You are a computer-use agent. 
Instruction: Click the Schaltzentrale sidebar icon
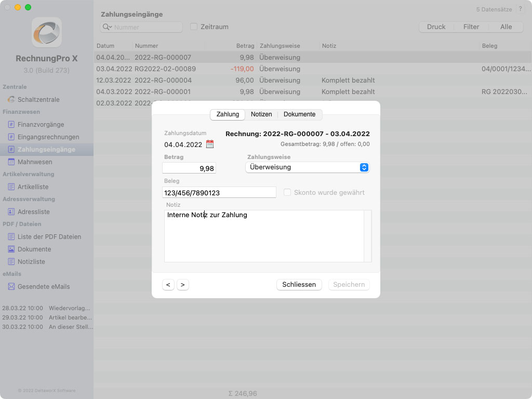[x=11, y=100]
